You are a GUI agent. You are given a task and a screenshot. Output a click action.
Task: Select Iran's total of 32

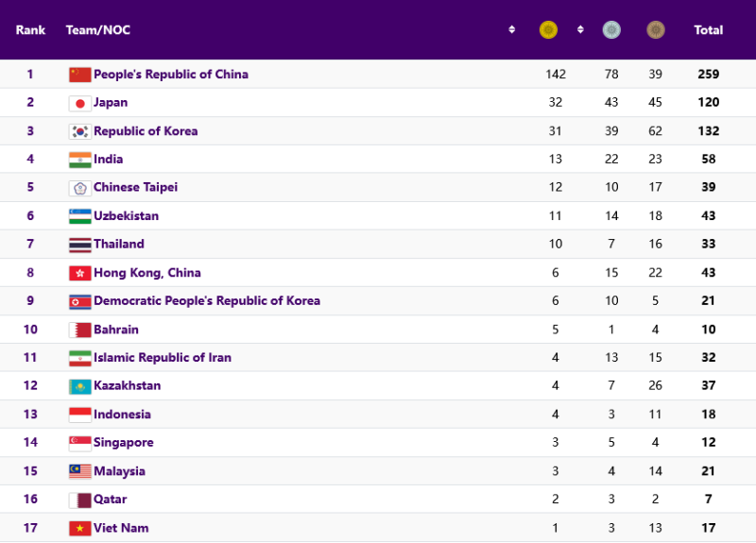[x=708, y=358]
